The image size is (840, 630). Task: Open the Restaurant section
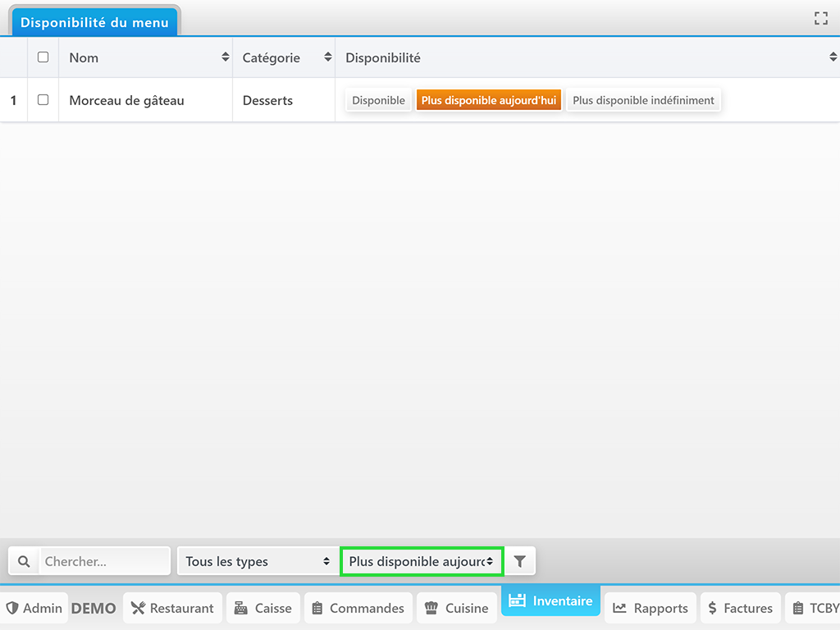click(172, 609)
